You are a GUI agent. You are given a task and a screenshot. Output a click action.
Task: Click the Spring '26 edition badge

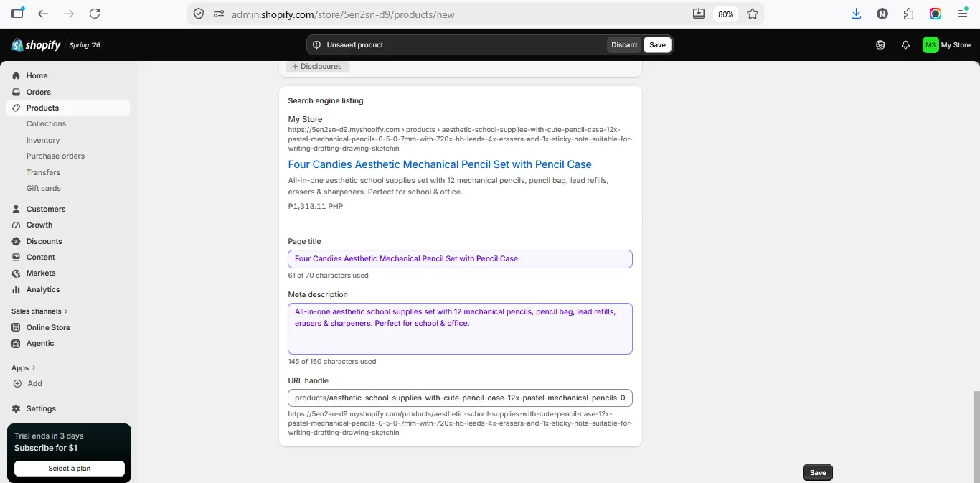coord(85,45)
